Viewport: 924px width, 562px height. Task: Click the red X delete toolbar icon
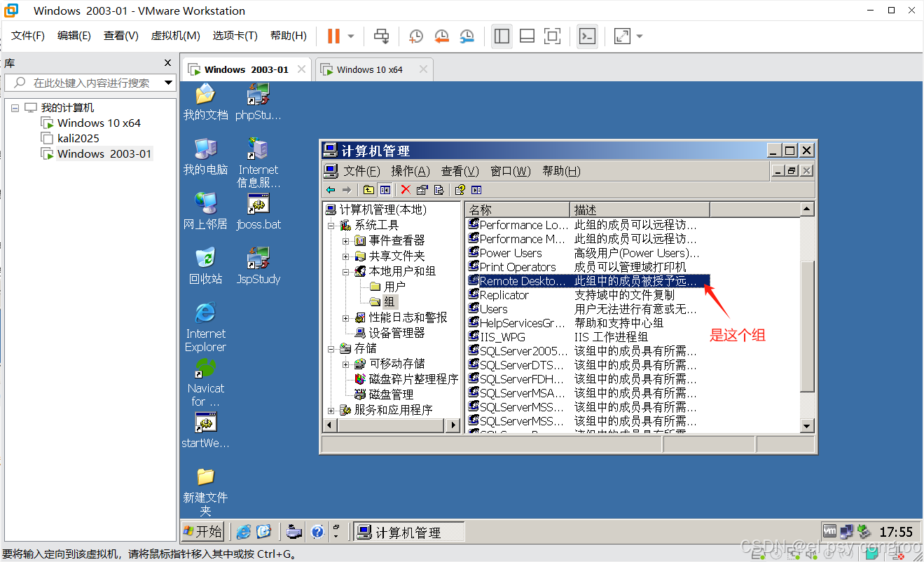[x=405, y=190]
